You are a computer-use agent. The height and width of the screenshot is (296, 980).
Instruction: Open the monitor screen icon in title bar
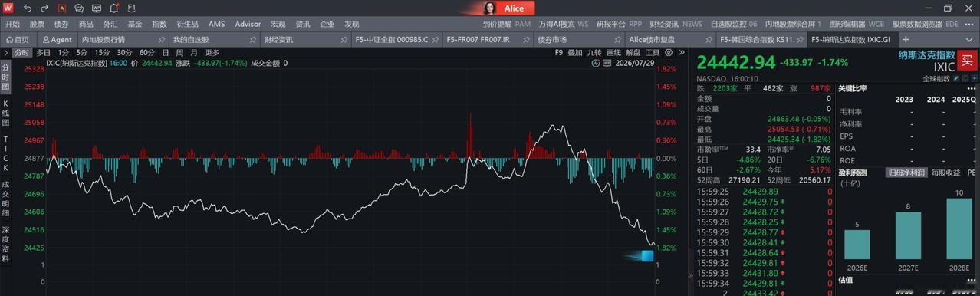(97, 8)
